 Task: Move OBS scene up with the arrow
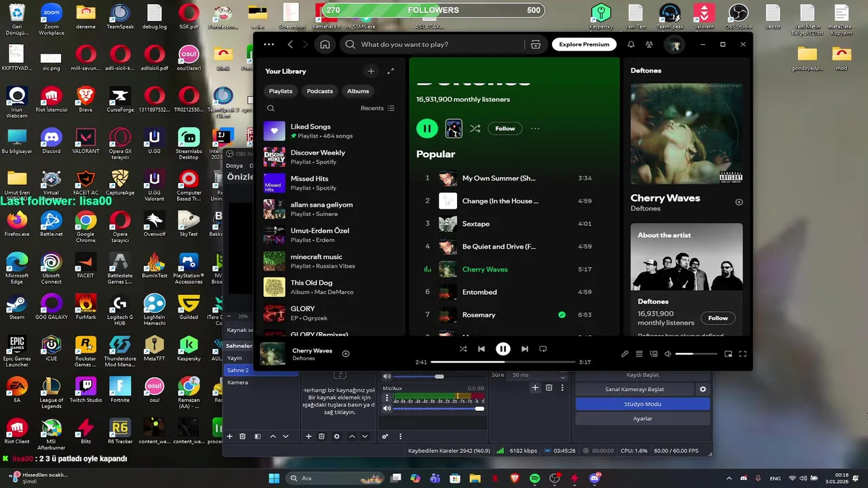coord(273,436)
